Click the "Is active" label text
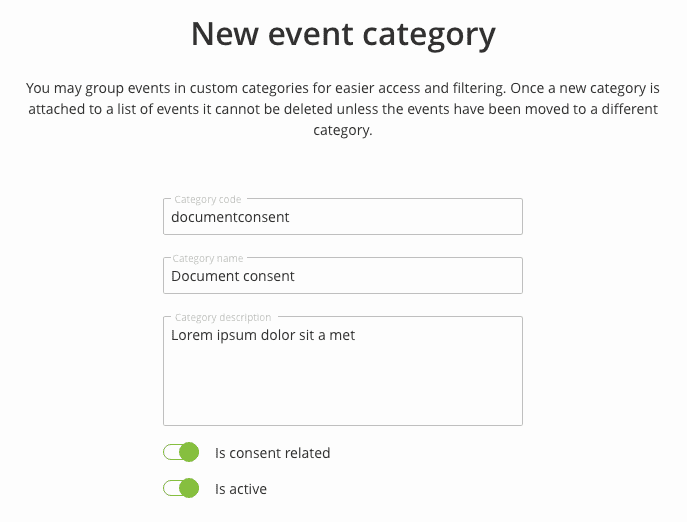 pos(241,489)
